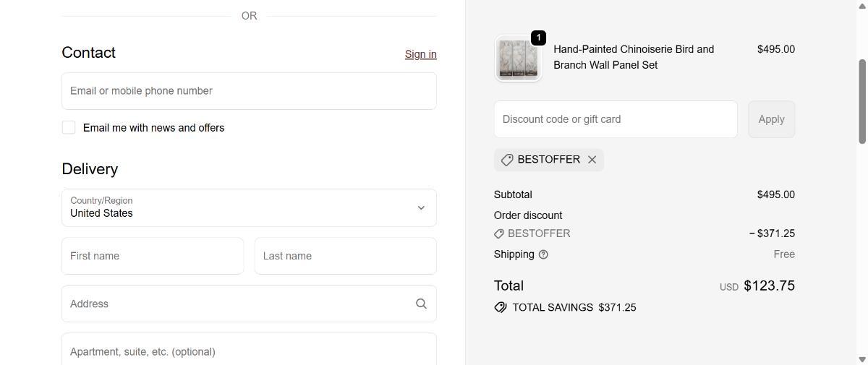Viewport: 868px width, 365px height.
Task: Click the order discount tag icon
Action: coord(499,233)
